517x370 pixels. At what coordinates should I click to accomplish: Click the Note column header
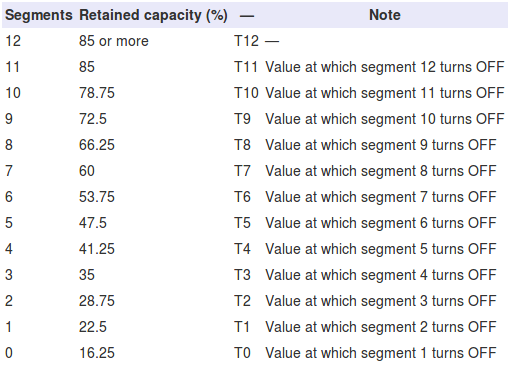coord(385,15)
